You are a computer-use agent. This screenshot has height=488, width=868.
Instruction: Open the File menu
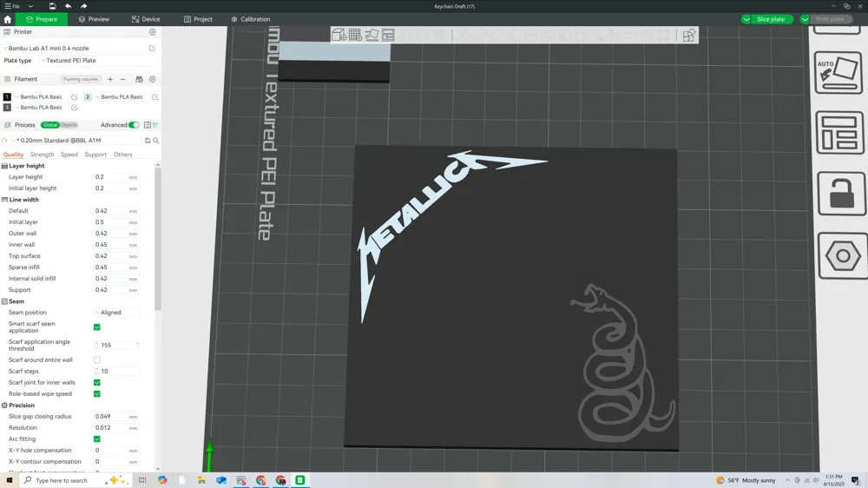point(12,6)
